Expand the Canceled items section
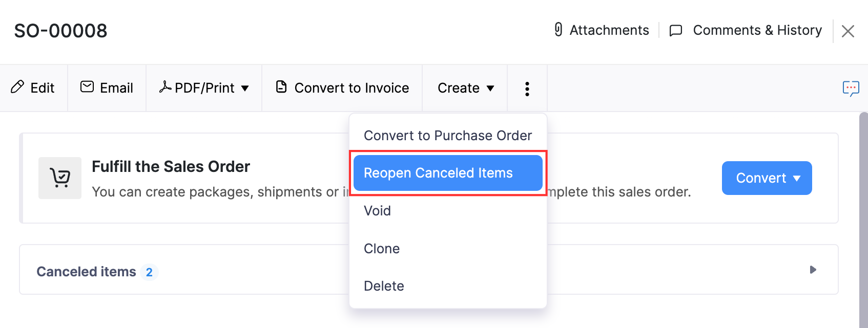 click(813, 270)
